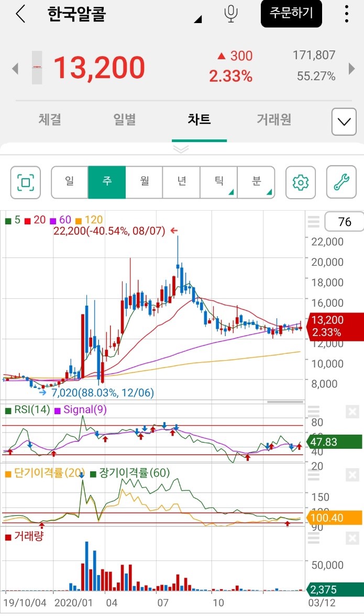364x616 pixels.
Task: Tap the 55.27% value
Action: 316,76
